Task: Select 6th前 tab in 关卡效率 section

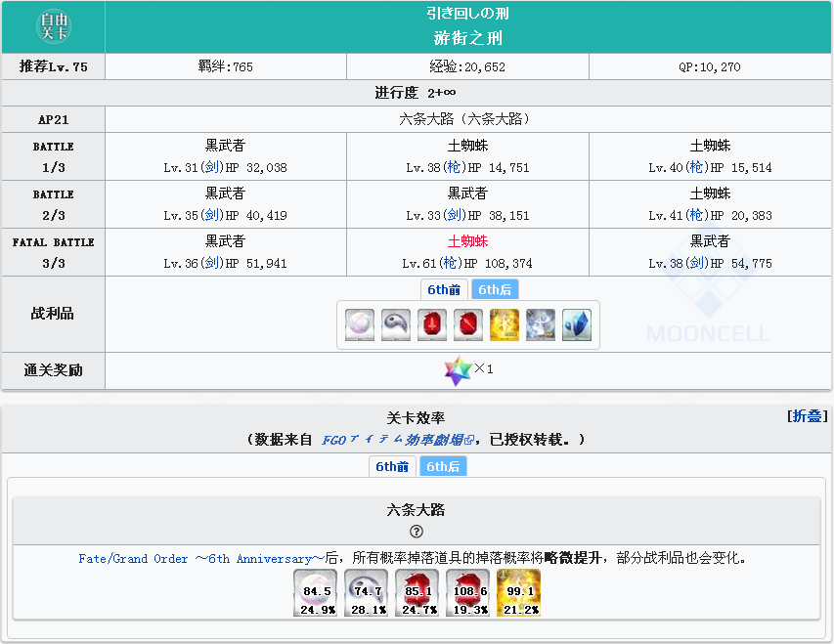Action: point(393,466)
